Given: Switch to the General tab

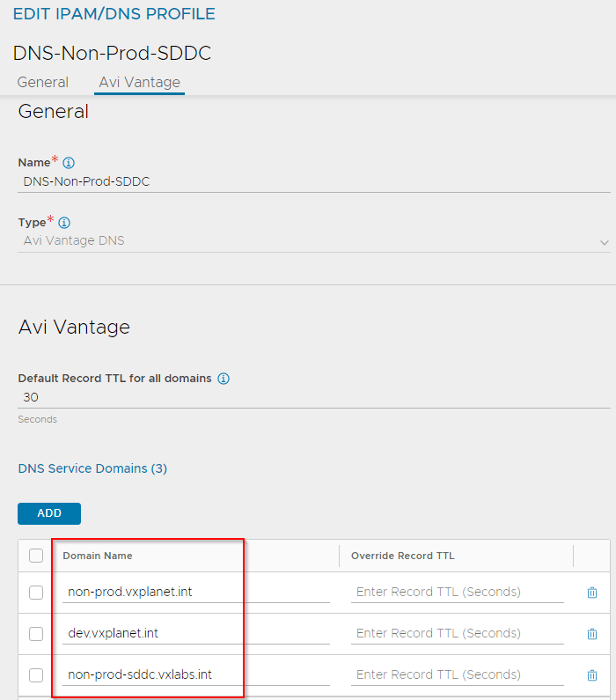Looking at the screenshot, I should tap(43, 82).
